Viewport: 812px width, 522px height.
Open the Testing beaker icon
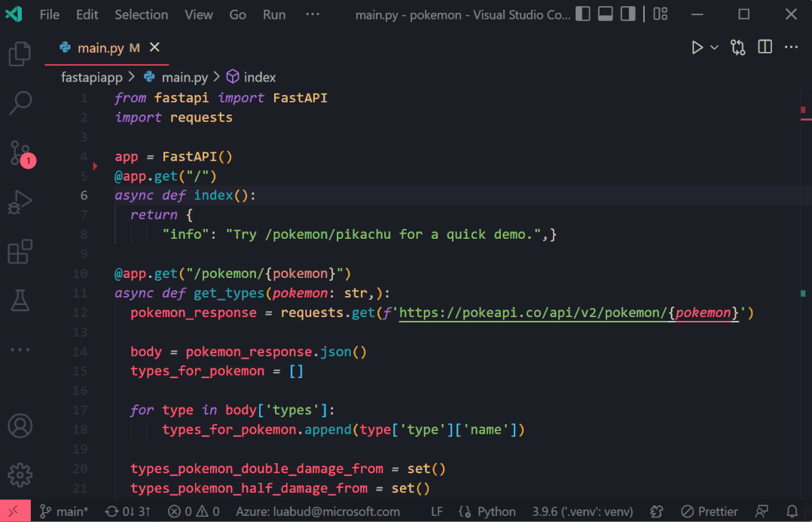coord(20,301)
